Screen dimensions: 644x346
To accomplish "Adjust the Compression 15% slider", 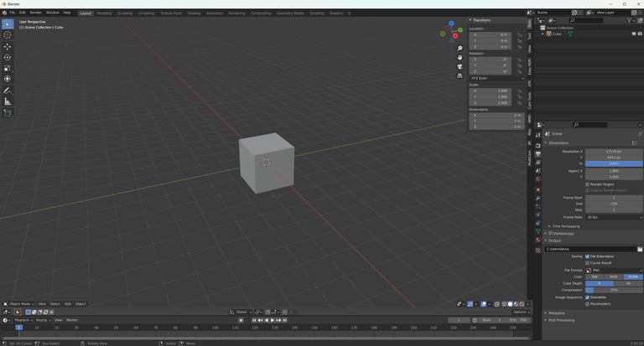I will point(614,290).
